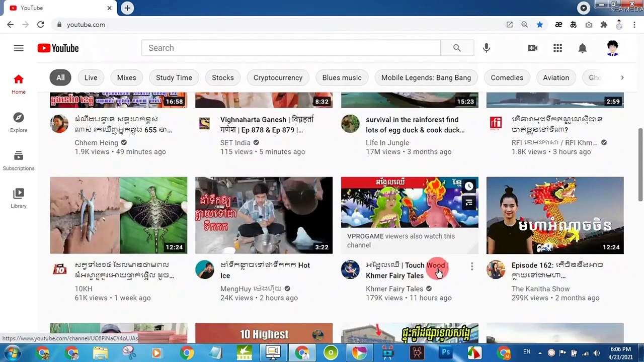Select the Comedies chip

[x=507, y=77]
